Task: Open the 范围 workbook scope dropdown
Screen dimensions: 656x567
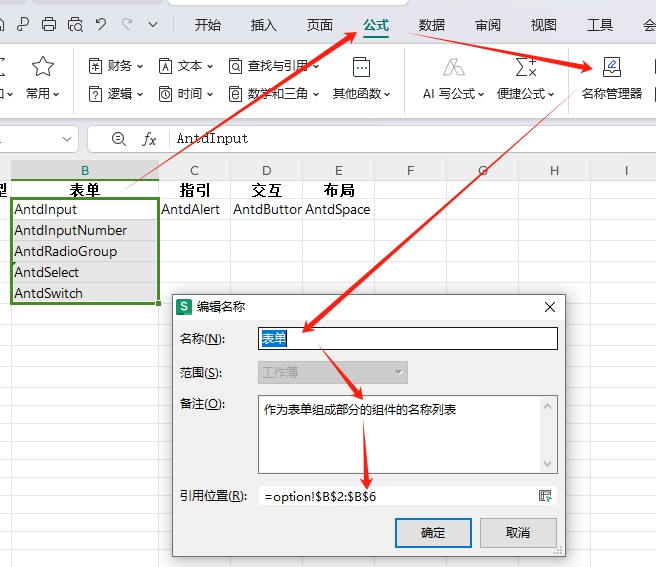Action: 332,372
